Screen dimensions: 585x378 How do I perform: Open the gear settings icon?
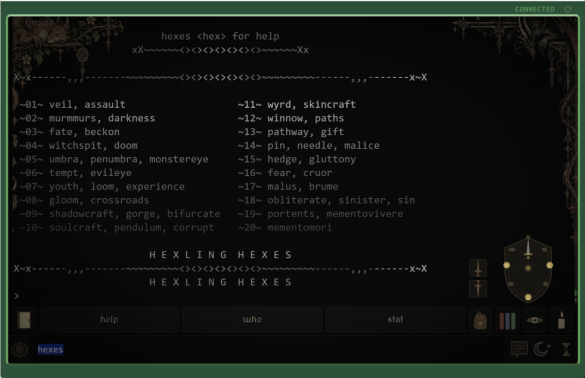pos(20,350)
